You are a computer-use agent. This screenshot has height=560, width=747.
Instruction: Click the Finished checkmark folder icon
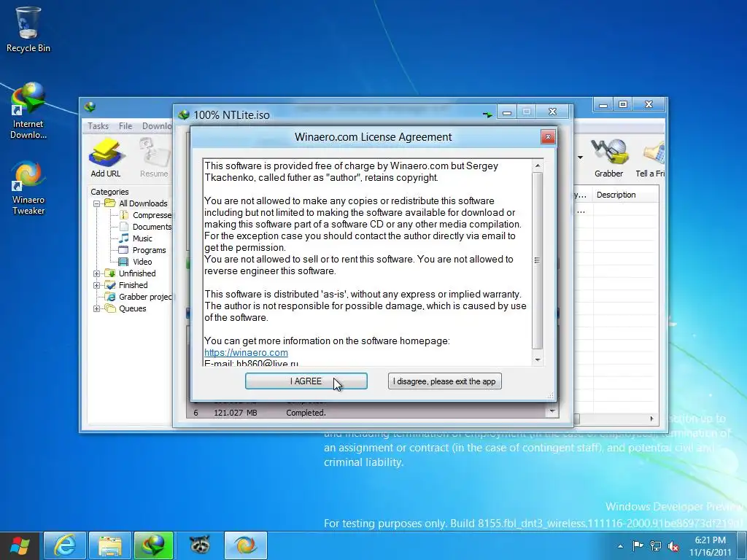tap(110, 285)
